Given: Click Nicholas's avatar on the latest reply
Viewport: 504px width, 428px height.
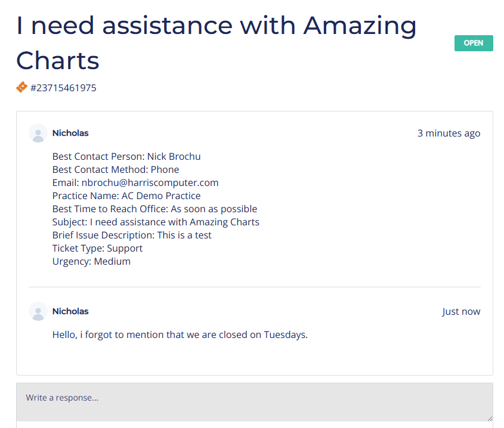Looking at the screenshot, I should (x=38, y=311).
